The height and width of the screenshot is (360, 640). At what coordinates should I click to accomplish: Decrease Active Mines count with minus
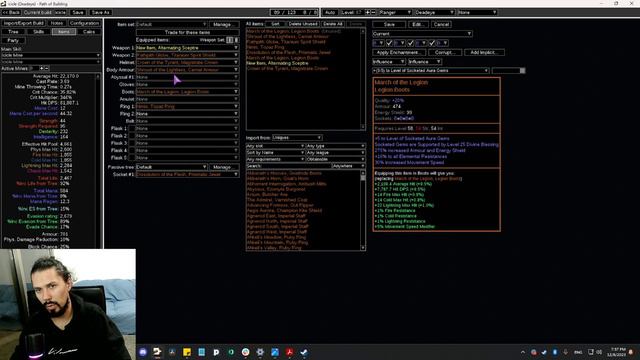[47, 68]
